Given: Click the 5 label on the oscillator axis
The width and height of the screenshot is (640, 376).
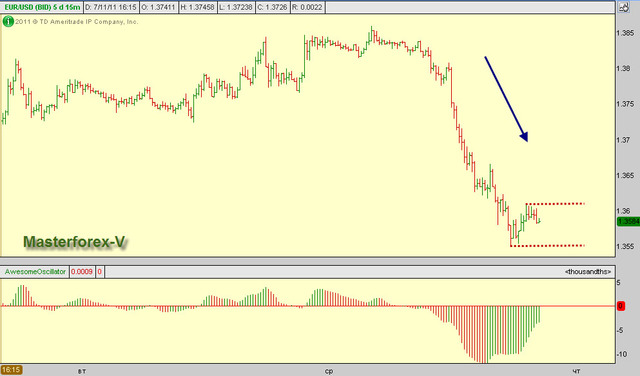Looking at the screenshot, I should click(619, 283).
